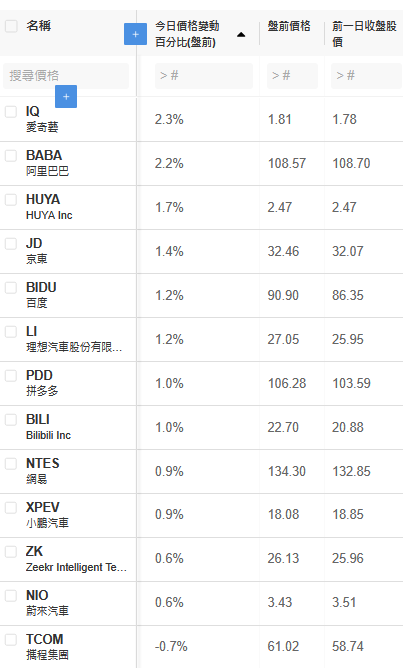Click the blue plus button below the search field
This screenshot has height=668, width=403.
tap(66, 96)
